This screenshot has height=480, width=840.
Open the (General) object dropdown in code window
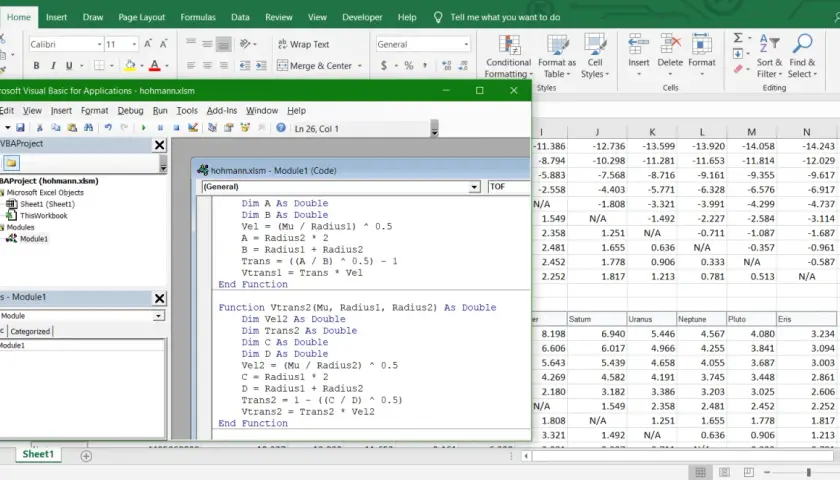click(x=474, y=186)
